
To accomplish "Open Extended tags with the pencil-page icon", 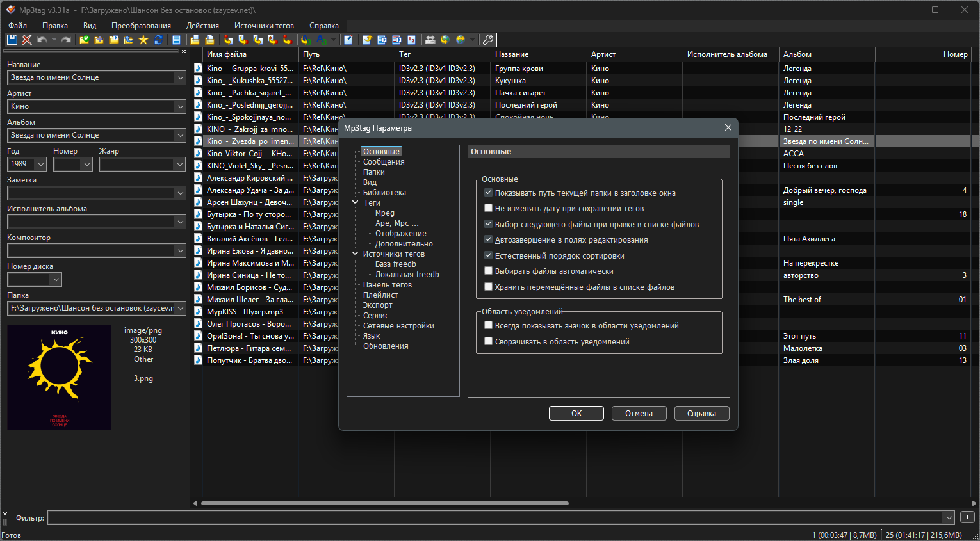I will point(348,40).
